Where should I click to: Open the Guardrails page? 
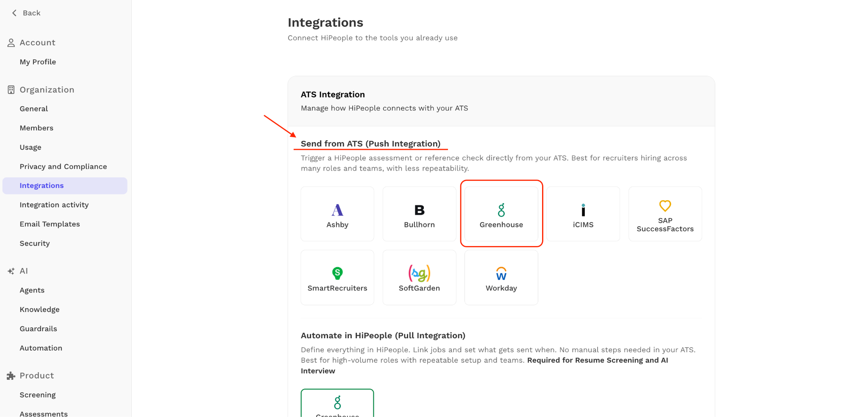pyautogui.click(x=38, y=329)
